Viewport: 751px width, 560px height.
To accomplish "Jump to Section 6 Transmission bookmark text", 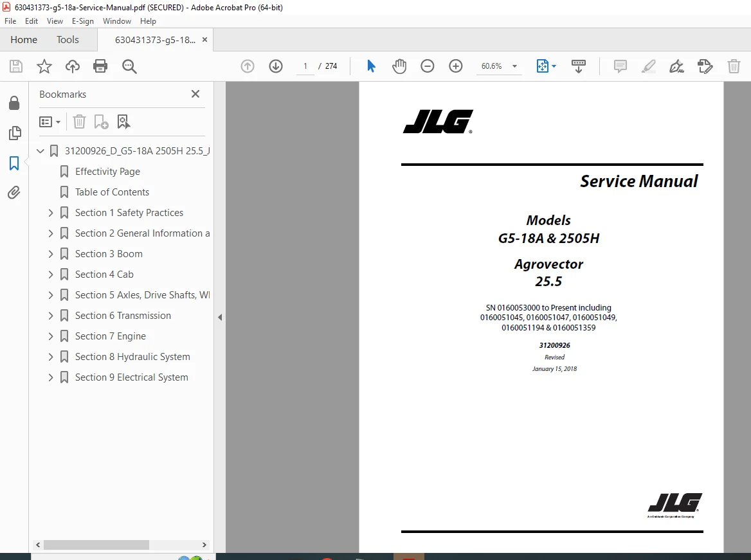I will click(123, 316).
